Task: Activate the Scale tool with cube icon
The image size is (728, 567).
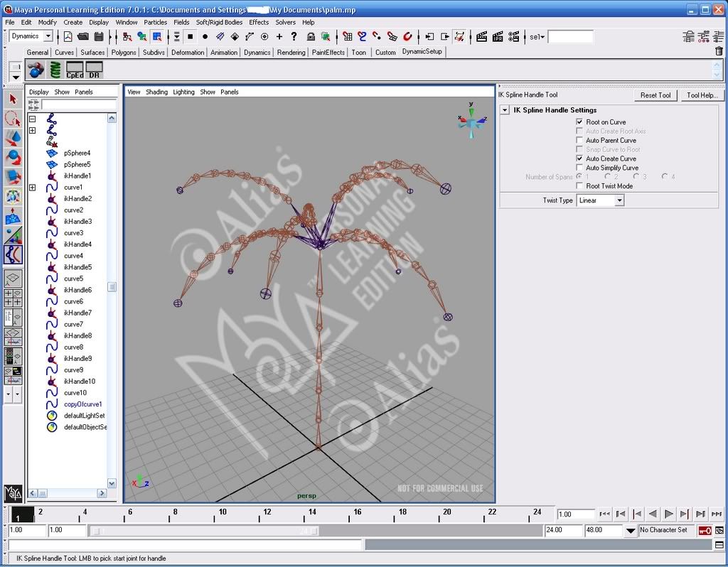Action: [x=13, y=177]
